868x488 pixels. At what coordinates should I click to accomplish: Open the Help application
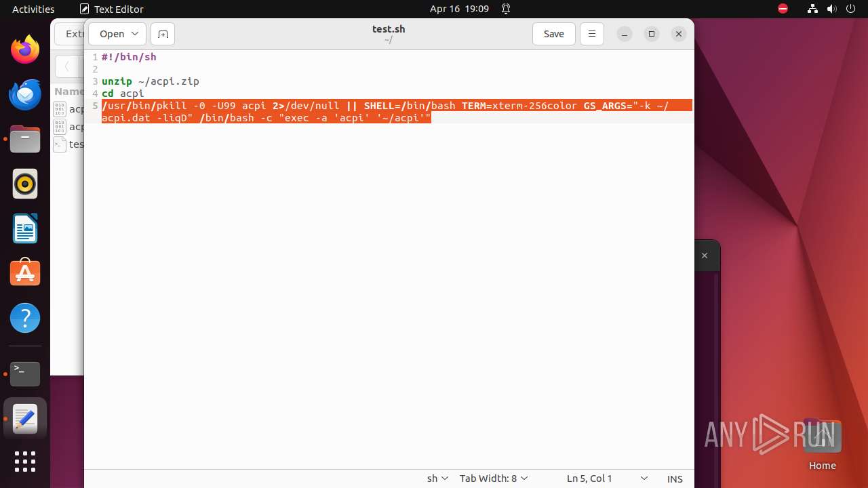click(25, 318)
